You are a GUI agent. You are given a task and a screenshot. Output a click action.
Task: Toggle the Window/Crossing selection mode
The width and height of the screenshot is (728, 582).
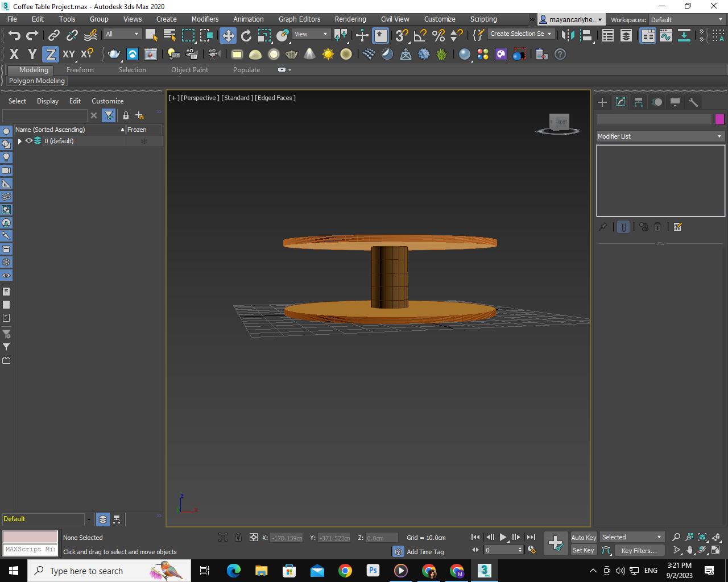[206, 35]
